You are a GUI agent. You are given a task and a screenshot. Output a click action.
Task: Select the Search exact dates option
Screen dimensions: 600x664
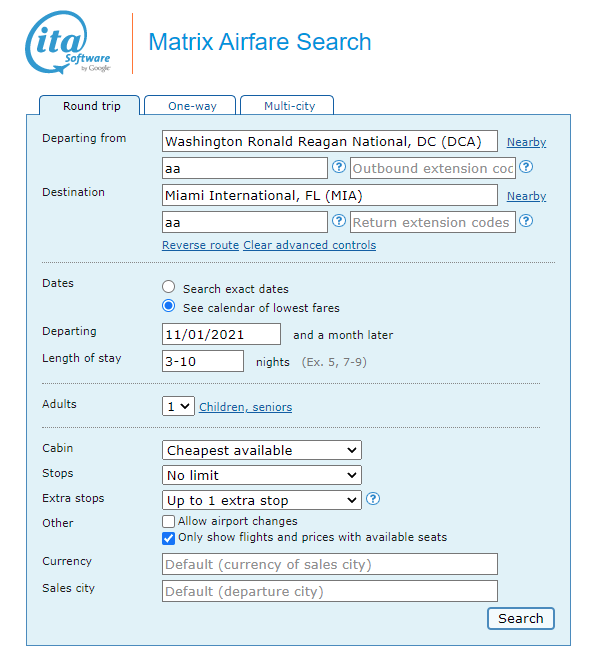(x=169, y=288)
